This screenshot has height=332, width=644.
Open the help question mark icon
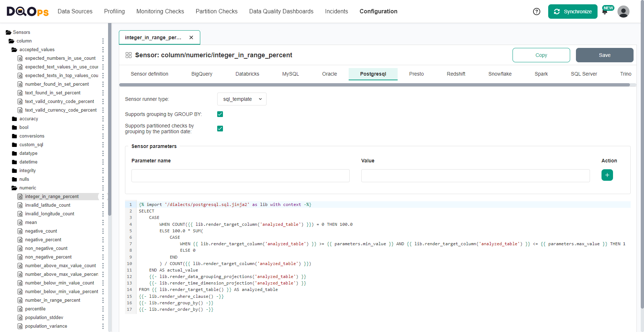coord(537,12)
